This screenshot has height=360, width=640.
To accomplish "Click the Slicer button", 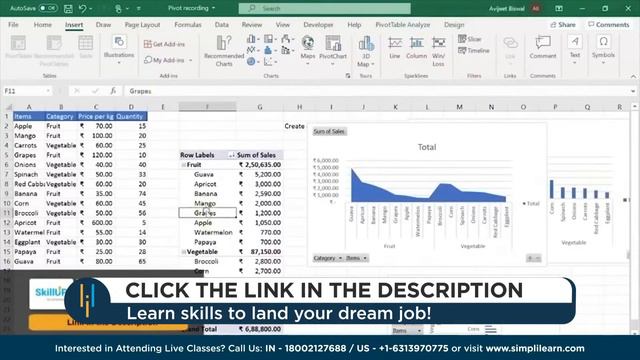I will pyautogui.click(x=469, y=39).
